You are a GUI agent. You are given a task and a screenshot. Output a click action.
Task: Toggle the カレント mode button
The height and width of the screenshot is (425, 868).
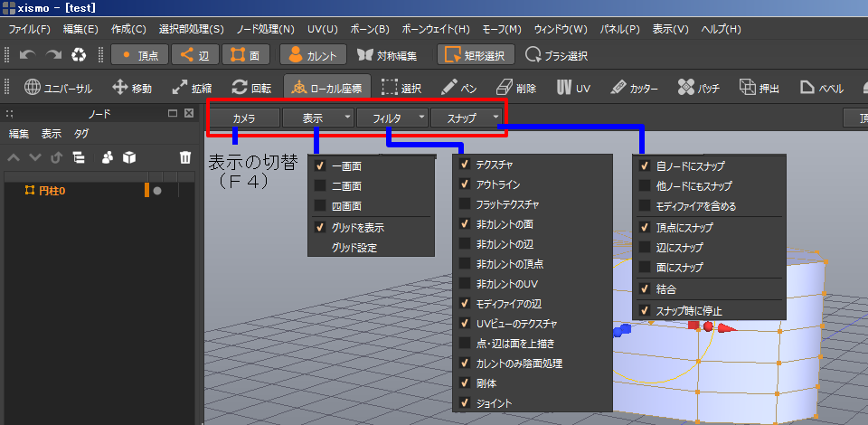click(313, 55)
